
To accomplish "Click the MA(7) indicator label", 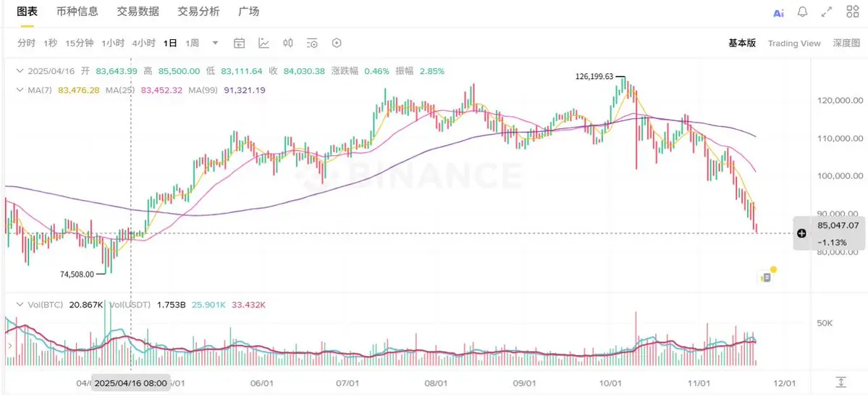I will [40, 90].
